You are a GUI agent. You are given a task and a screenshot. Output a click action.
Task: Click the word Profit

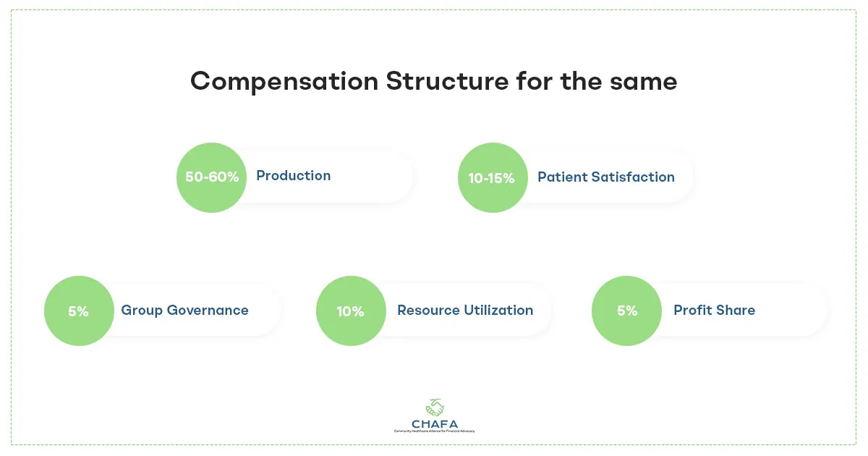[x=693, y=311]
